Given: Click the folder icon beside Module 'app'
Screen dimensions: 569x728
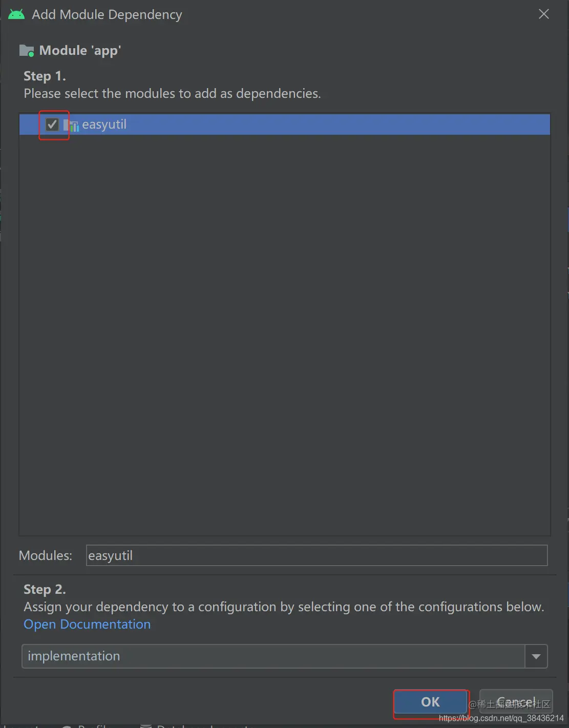Looking at the screenshot, I should pos(26,50).
